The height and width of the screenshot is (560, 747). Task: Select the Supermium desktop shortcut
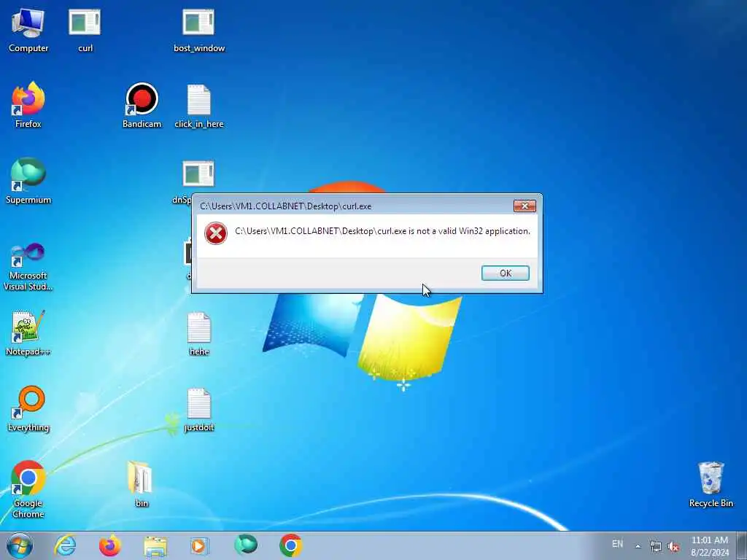28,181
